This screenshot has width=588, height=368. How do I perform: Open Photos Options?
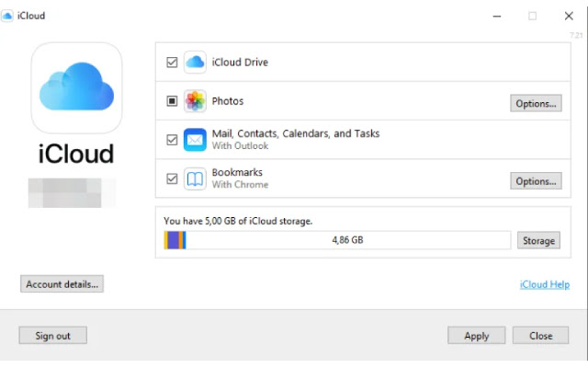[536, 103]
